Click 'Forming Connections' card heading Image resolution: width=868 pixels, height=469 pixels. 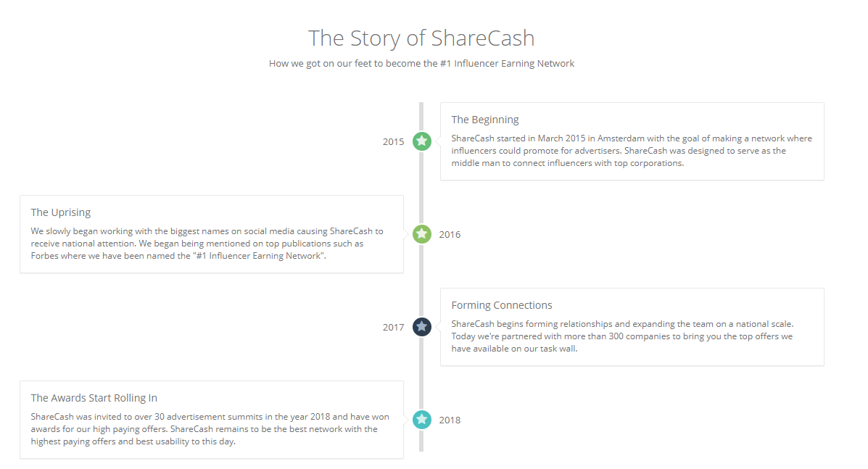(x=502, y=305)
